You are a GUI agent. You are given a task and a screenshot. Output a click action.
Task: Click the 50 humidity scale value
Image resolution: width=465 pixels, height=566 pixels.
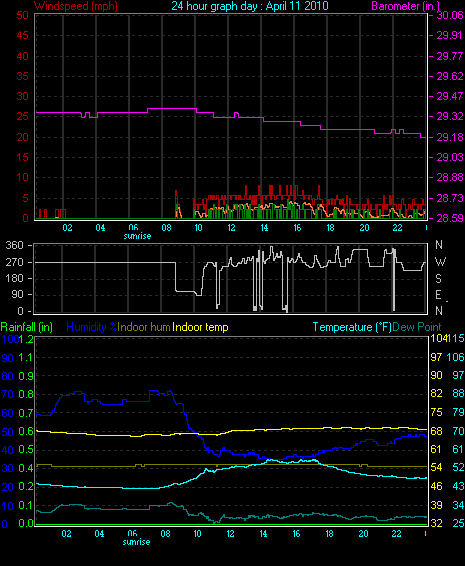point(8,432)
